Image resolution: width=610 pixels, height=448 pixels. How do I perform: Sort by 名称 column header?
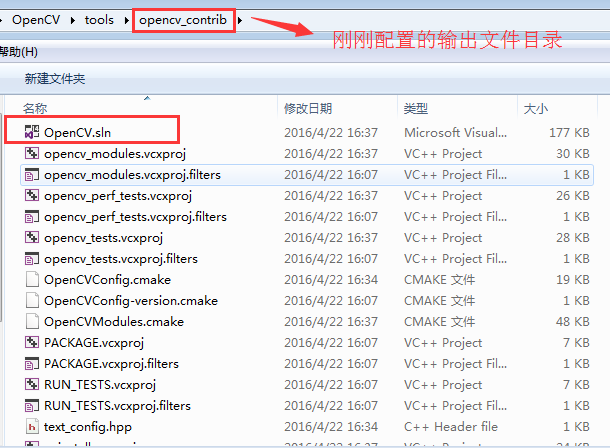tap(35, 108)
